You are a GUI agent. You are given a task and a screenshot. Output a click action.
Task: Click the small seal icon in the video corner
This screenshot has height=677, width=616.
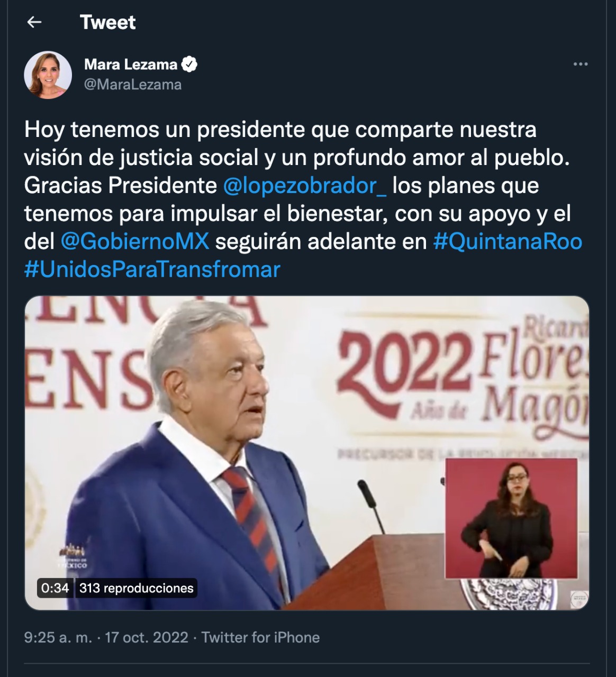coord(579,599)
